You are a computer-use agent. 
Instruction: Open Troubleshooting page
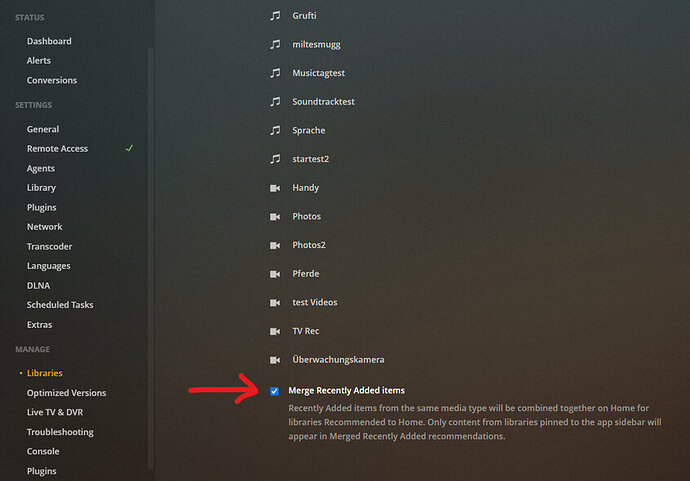60,432
